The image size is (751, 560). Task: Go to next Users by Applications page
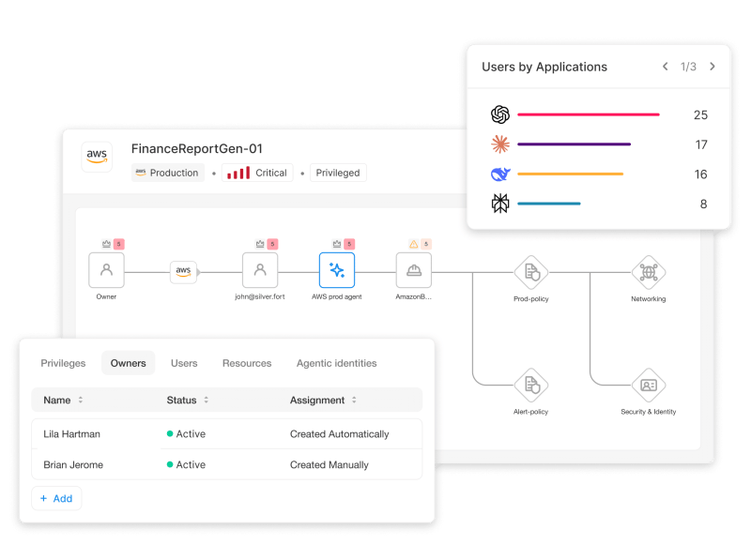point(713,67)
